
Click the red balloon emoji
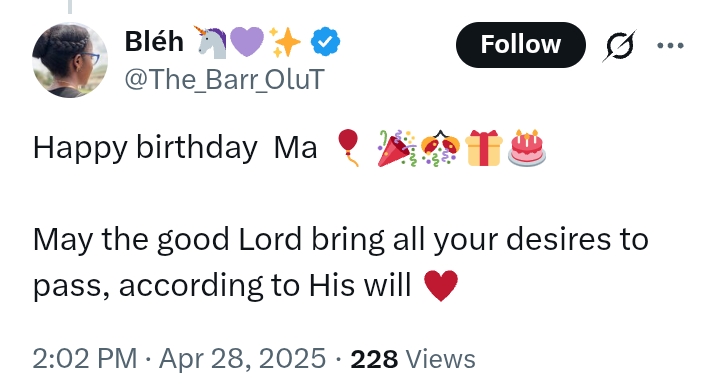click(348, 147)
